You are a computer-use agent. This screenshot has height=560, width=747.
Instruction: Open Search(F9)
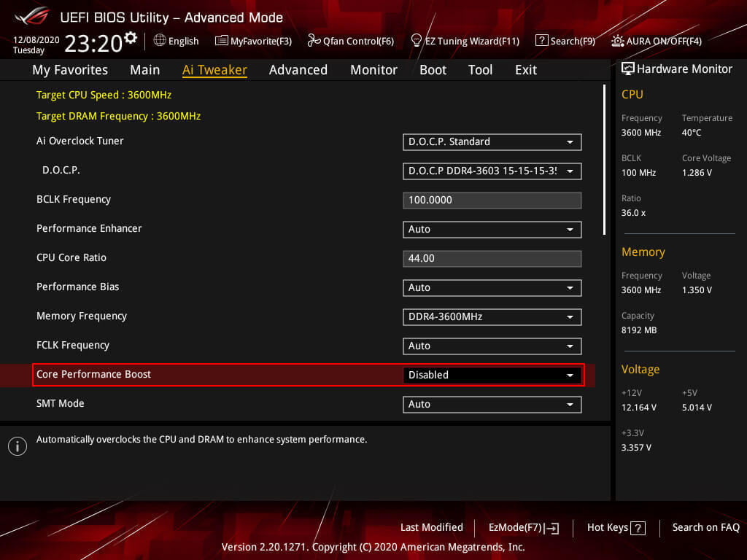click(565, 41)
